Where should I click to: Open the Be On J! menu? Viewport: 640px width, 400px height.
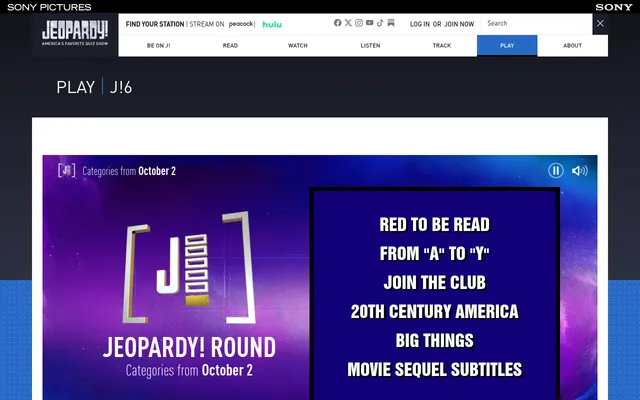[x=158, y=45]
